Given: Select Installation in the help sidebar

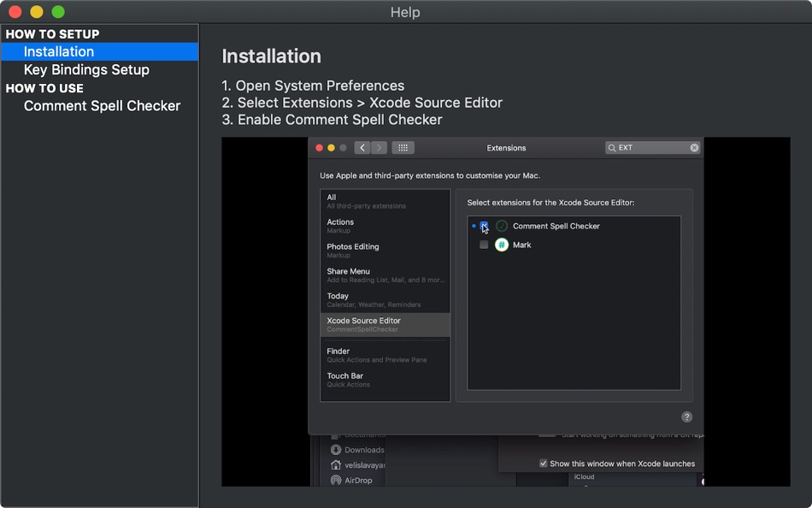Looking at the screenshot, I should click(x=99, y=52).
